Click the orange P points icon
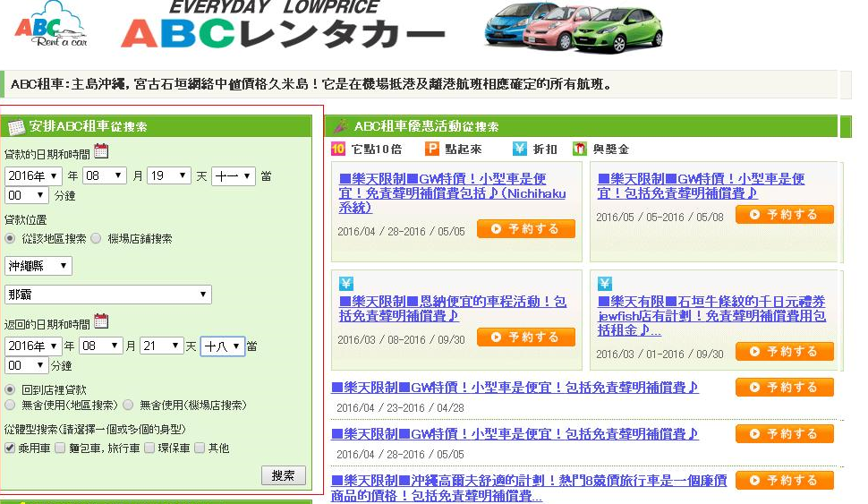 [432, 149]
